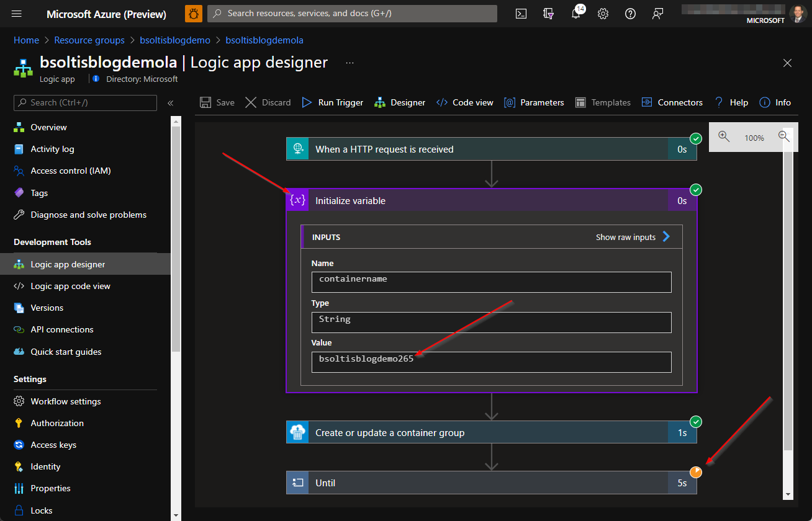This screenshot has width=812, height=521.
Task: Click the zoom in magnifier icon
Action: (724, 137)
